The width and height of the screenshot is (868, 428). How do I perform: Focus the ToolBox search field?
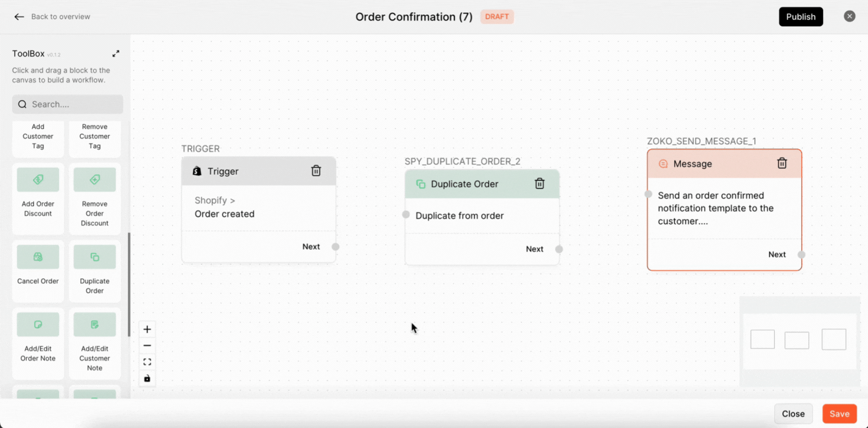[68, 104]
